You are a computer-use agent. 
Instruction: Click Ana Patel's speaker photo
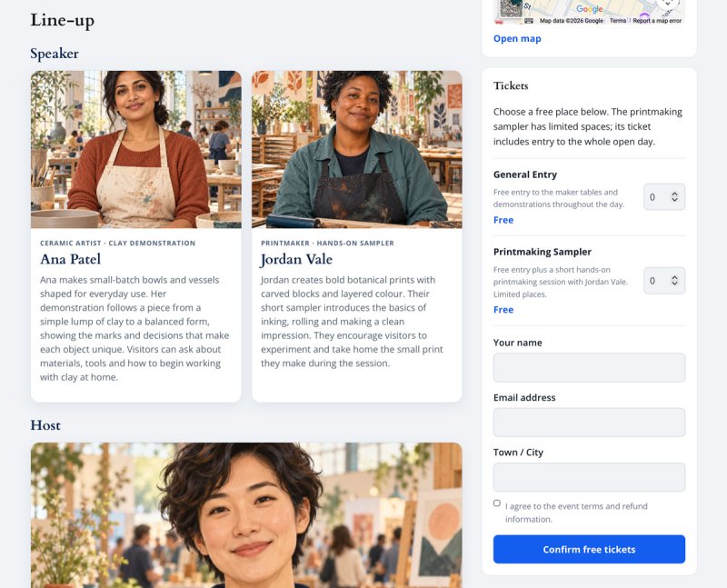(135, 149)
